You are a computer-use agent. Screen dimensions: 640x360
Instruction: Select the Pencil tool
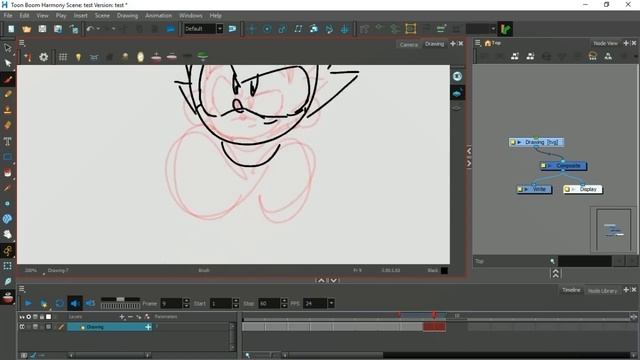point(8,94)
